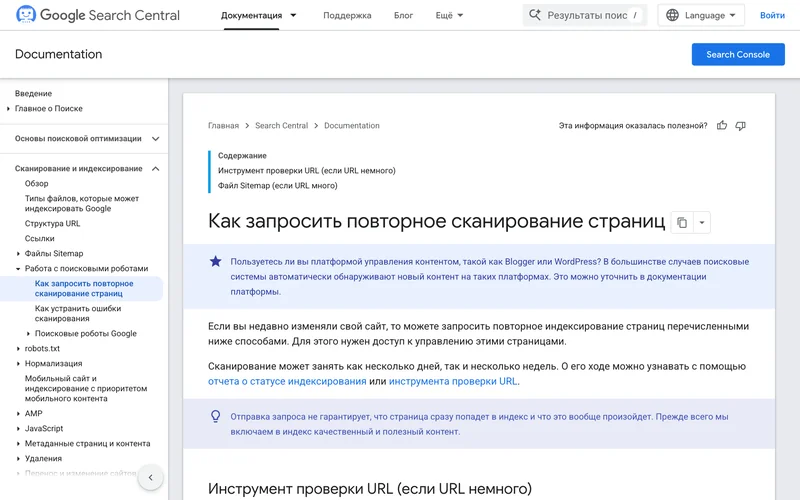Open the Документация dropdown arrow
Image resolution: width=800 pixels, height=500 pixels.
pos(293,15)
